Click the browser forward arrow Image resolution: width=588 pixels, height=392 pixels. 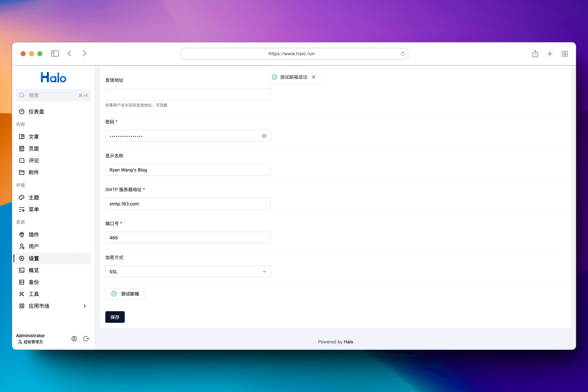85,53
